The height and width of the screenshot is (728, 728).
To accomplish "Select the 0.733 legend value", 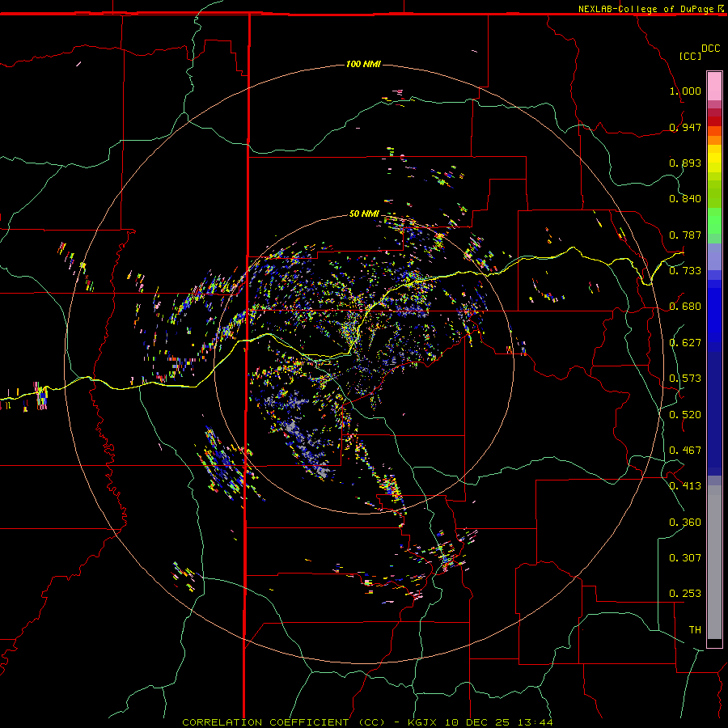I will click(685, 271).
